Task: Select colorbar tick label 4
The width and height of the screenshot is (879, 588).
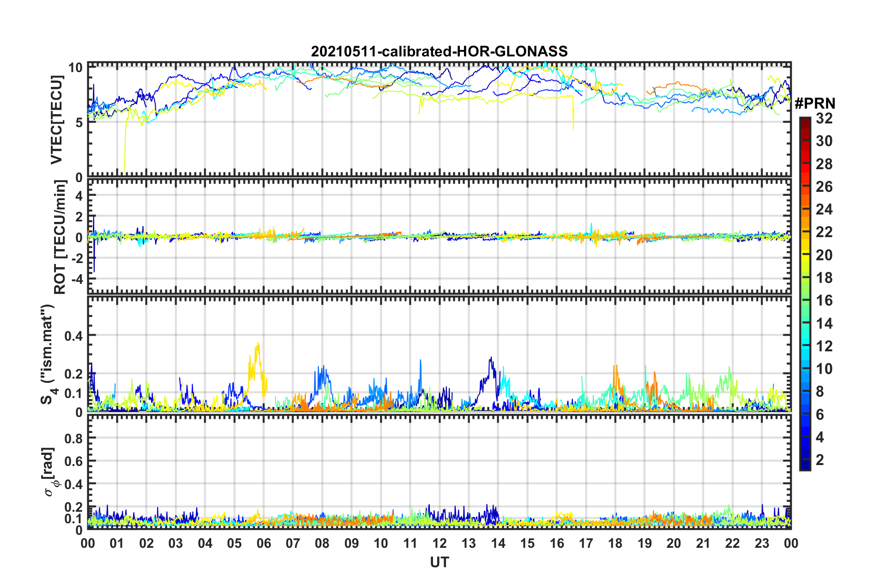Action: 820,437
